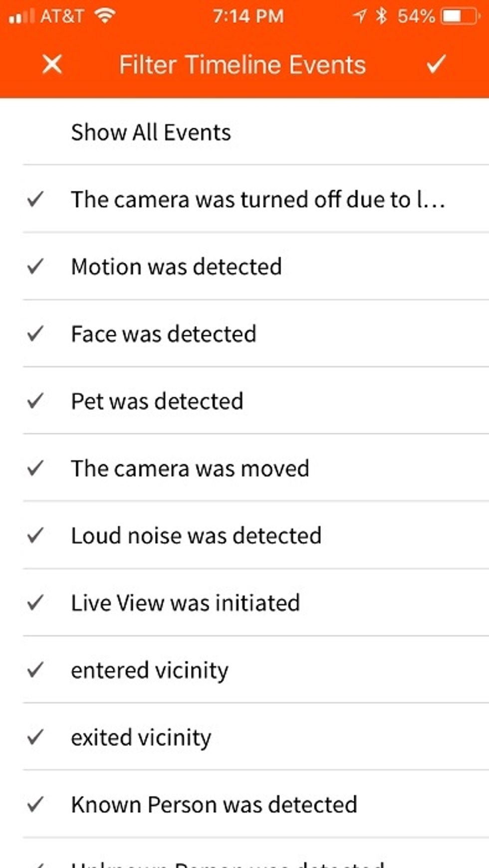This screenshot has width=489, height=868.
Task: Toggle the exited vicinity checkmark
Action: pyautogui.click(x=35, y=737)
